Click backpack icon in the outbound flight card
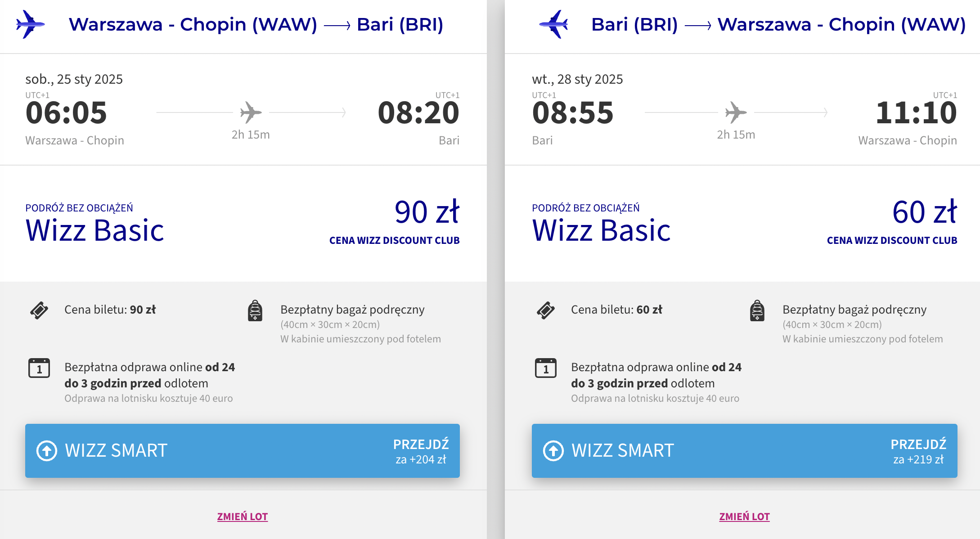Image resolution: width=980 pixels, height=539 pixels. click(x=255, y=310)
